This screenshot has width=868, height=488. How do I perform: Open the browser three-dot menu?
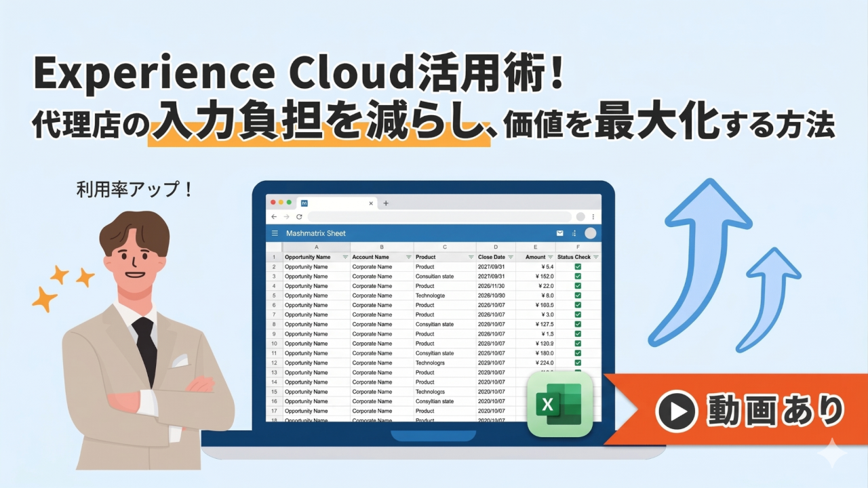(x=593, y=217)
